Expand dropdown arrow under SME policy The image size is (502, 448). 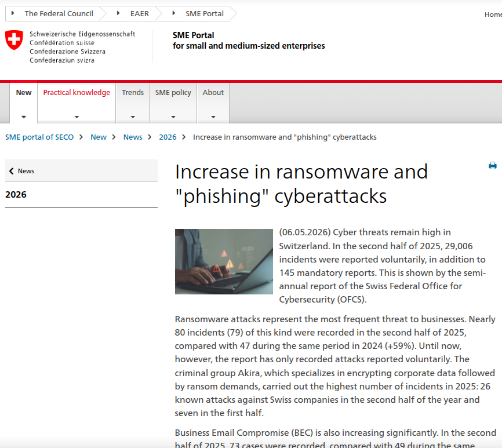pos(173,117)
